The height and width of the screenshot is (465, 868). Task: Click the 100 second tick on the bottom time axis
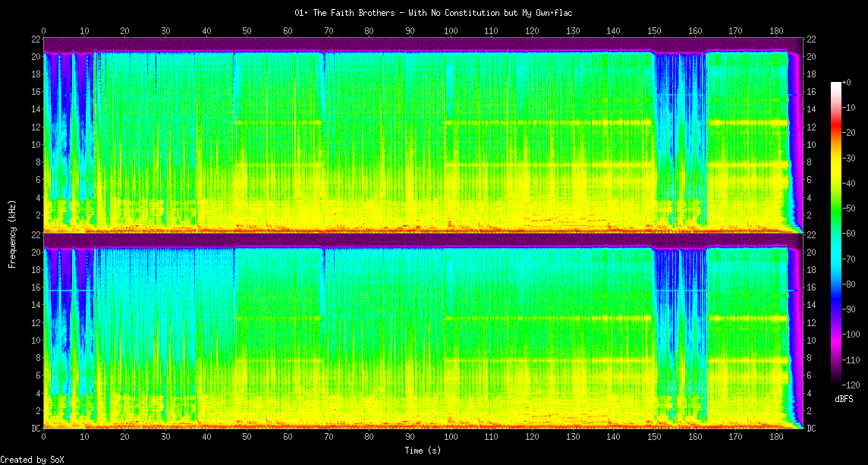451,438
